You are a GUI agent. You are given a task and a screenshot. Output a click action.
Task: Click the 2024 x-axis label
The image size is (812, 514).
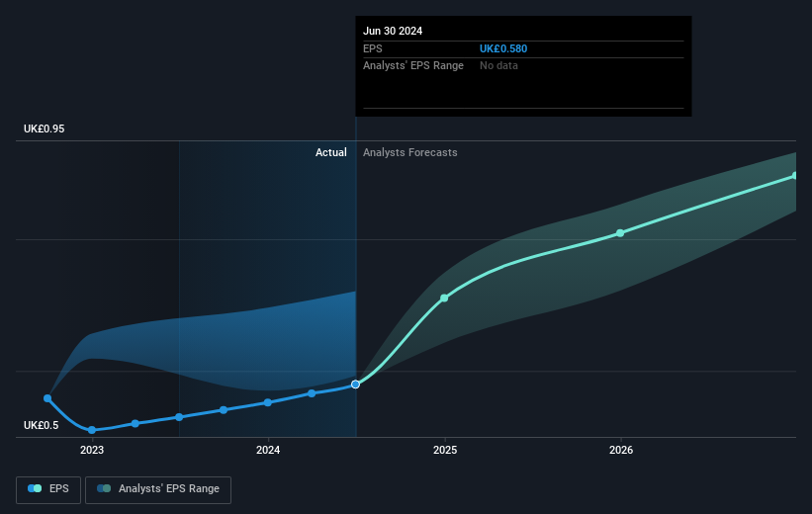268,451
